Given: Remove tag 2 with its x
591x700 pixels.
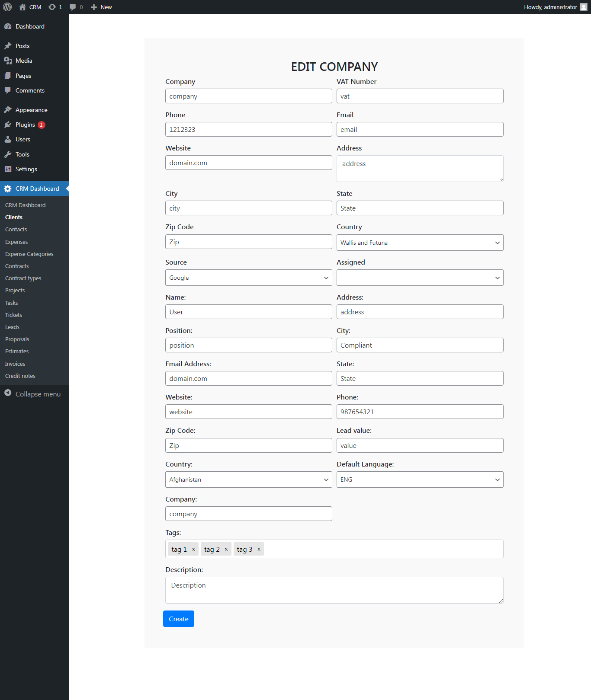Looking at the screenshot, I should pyautogui.click(x=226, y=549).
